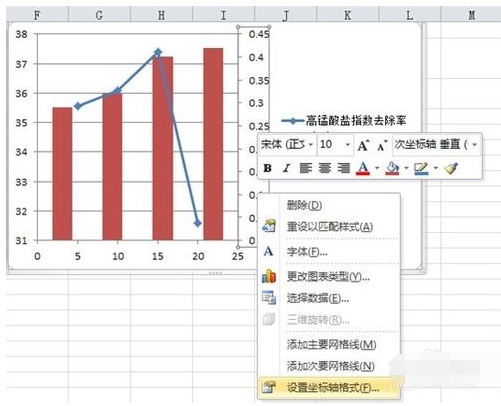Screen dimensions: 501x406
Task: Select column header L
Action: click(409, 15)
